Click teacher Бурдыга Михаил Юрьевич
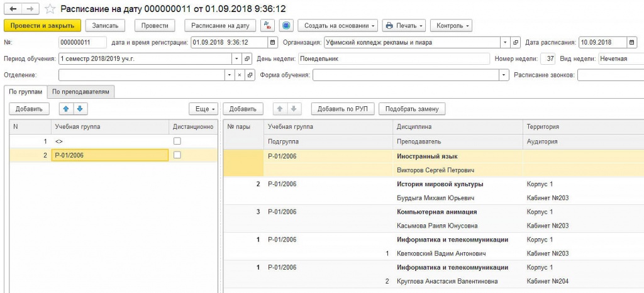The width and height of the screenshot is (644, 293). [436, 198]
